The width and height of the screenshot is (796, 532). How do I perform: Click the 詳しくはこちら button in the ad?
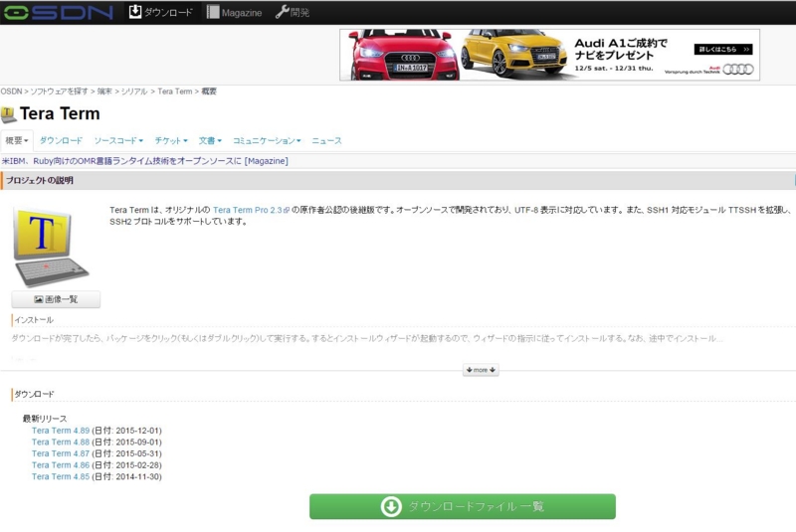pyautogui.click(x=723, y=49)
